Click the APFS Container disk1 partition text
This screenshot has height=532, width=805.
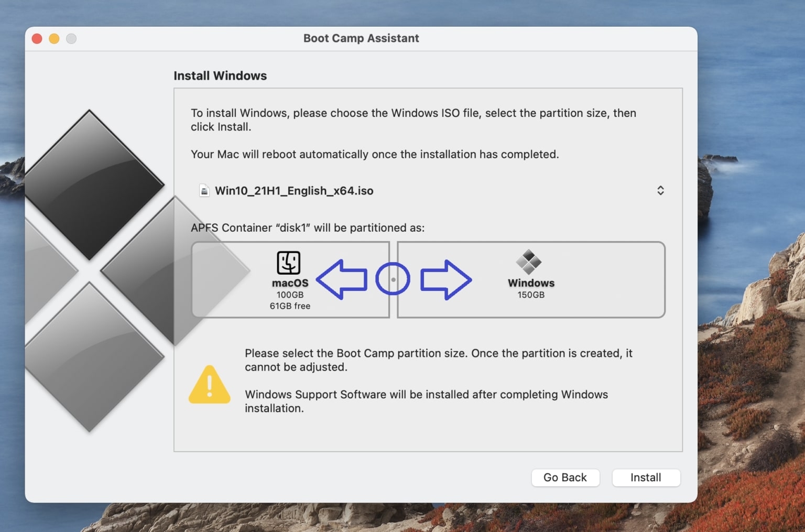pos(308,227)
